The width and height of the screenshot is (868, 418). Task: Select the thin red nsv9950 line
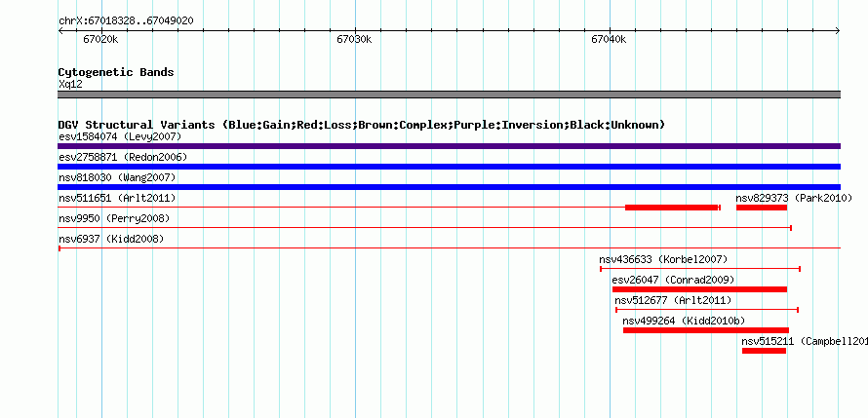point(424,228)
